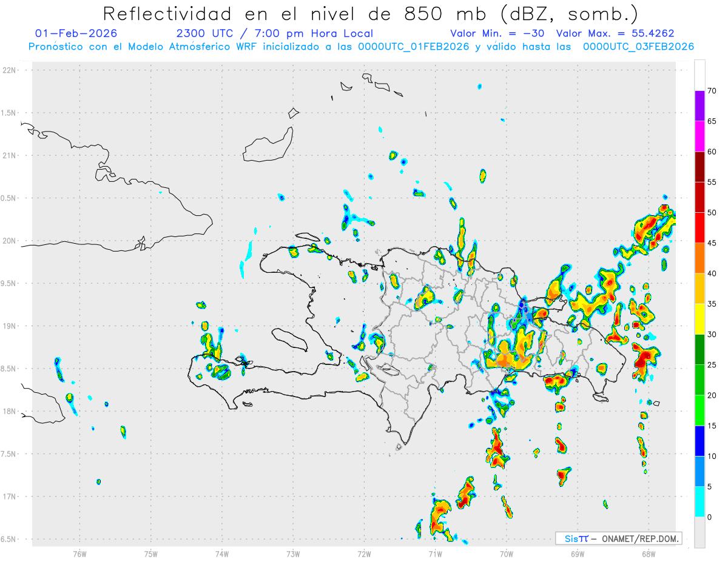The height and width of the screenshot is (562, 728).
Task: Pick the orange 40–45 dBZ color segment
Action: (699, 258)
